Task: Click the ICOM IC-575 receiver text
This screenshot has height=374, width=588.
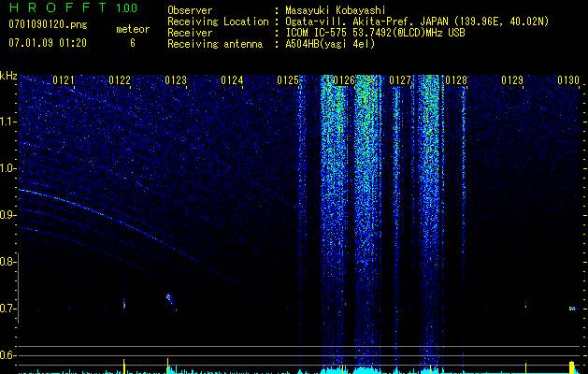Action: coord(375,33)
